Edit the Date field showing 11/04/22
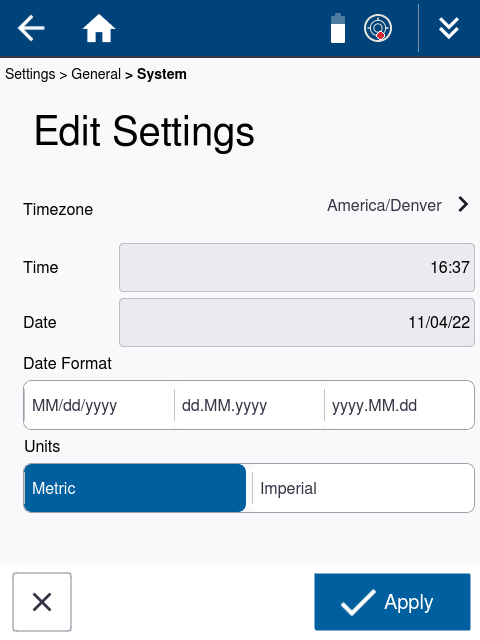480x640 pixels. [x=297, y=322]
